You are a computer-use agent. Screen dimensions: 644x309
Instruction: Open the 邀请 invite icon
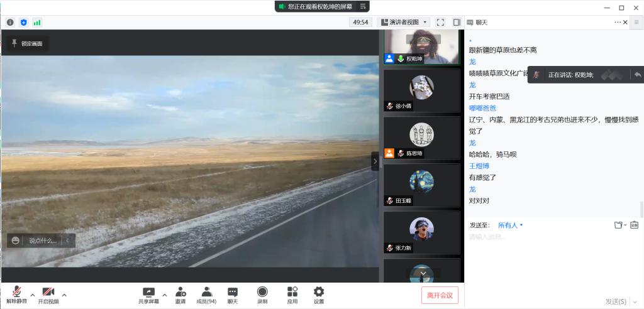coord(180,294)
